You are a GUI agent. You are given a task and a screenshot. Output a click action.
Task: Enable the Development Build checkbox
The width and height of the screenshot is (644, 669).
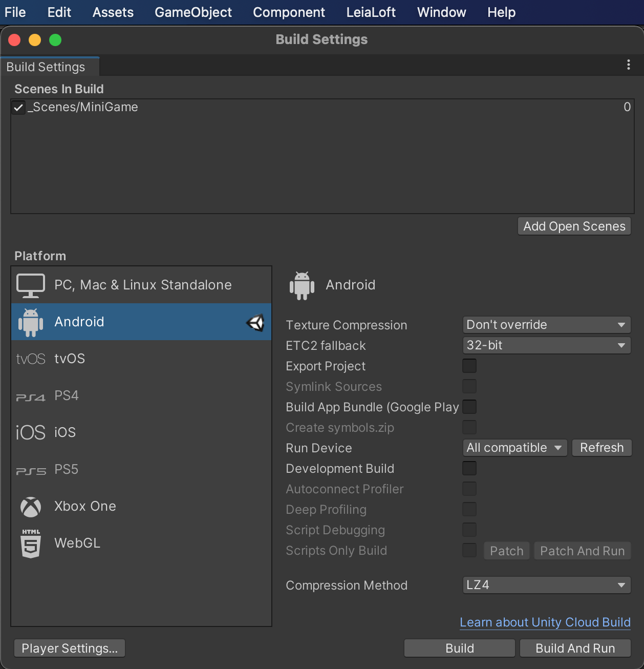coord(469,468)
